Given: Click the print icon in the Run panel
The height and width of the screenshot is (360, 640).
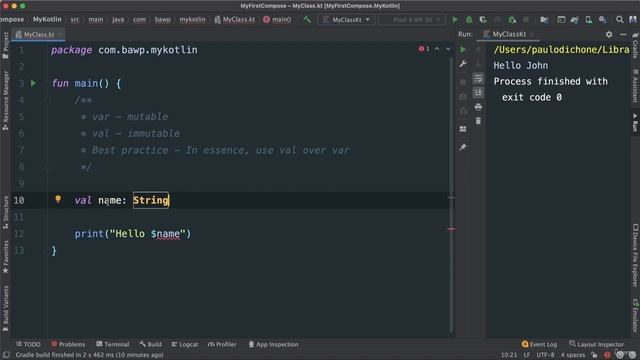Looking at the screenshot, I should tap(478, 107).
